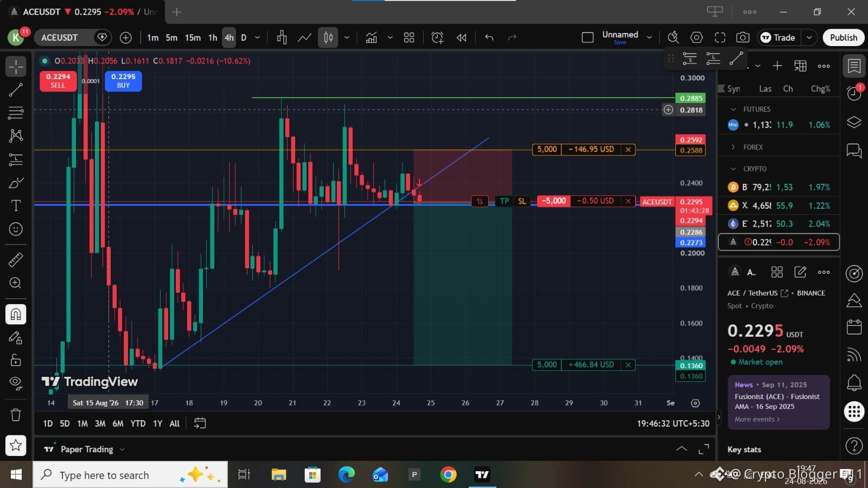Open quick search in top toolbar
The image size is (868, 488).
click(673, 37)
